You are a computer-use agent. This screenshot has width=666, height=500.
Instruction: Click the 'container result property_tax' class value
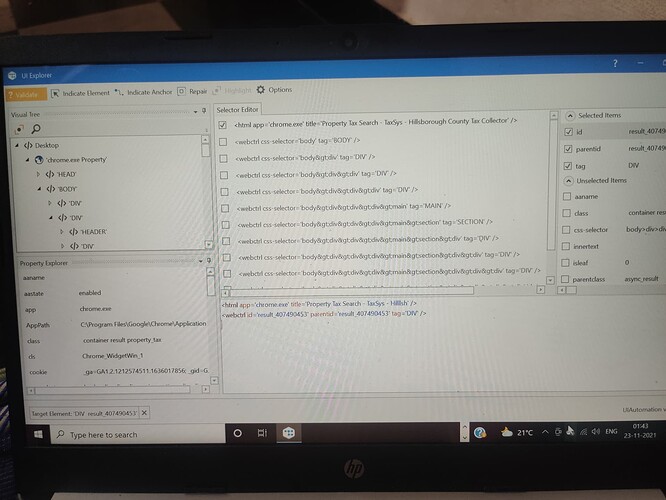point(122,340)
